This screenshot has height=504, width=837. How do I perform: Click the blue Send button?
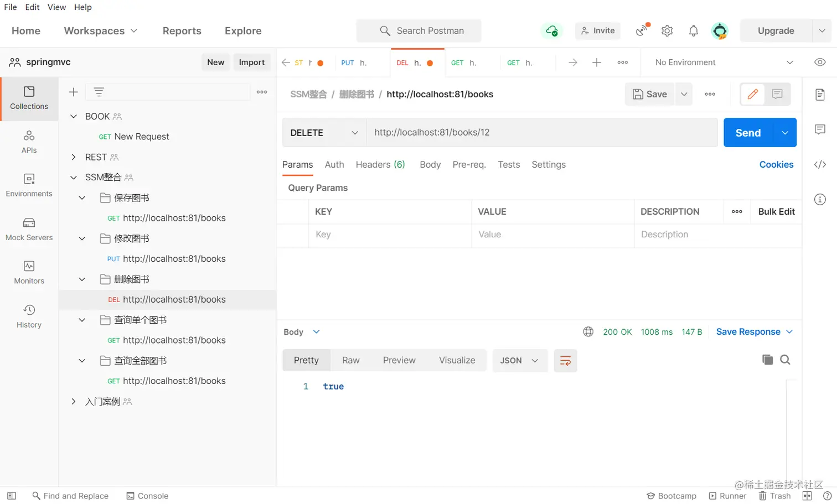(x=748, y=133)
